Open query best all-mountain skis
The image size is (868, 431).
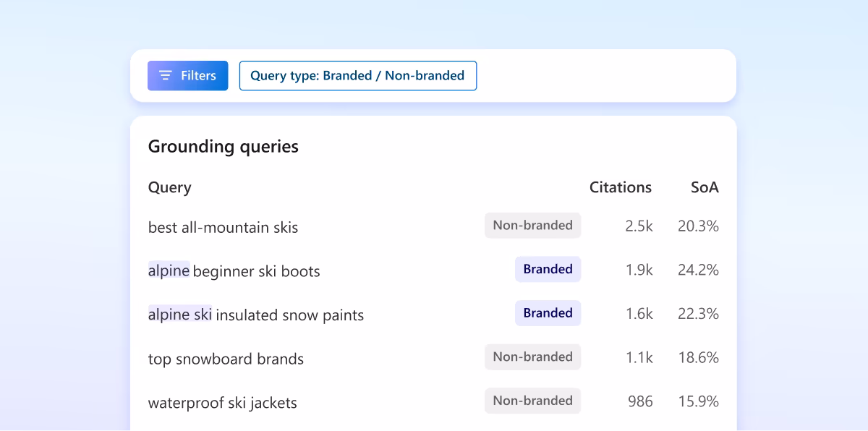(224, 227)
